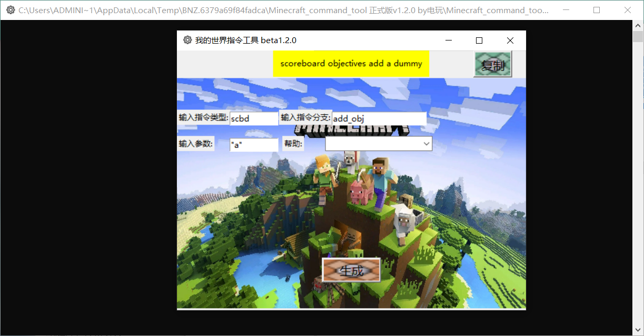This screenshot has height=336, width=644.
Task: Focus the command type field containing scbd
Action: [x=254, y=119]
